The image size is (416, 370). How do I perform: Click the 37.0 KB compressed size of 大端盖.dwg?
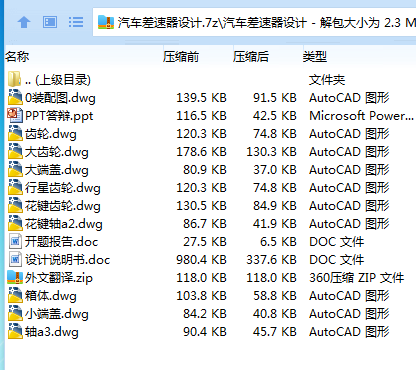[x=275, y=170]
